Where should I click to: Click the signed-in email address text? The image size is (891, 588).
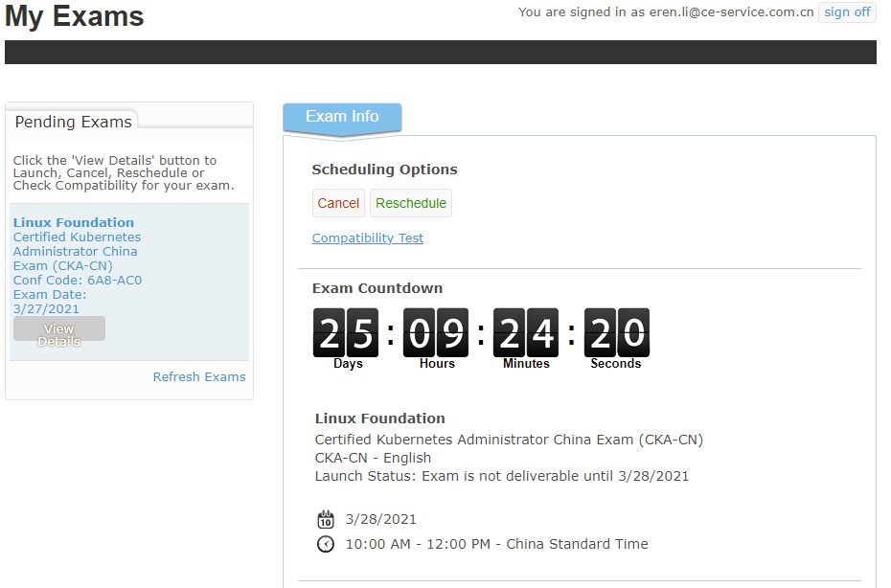tap(731, 11)
